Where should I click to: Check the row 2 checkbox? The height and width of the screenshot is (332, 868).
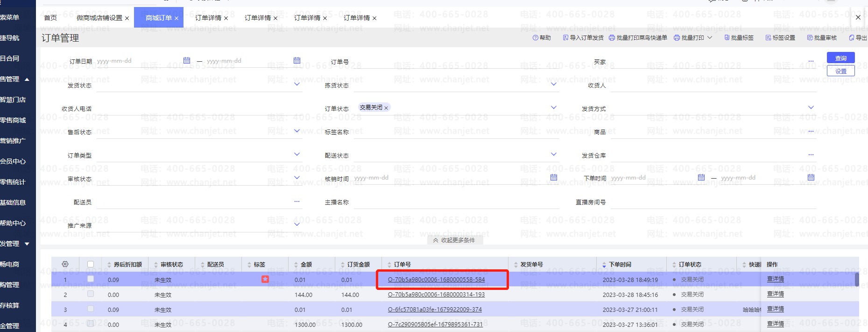click(x=91, y=294)
